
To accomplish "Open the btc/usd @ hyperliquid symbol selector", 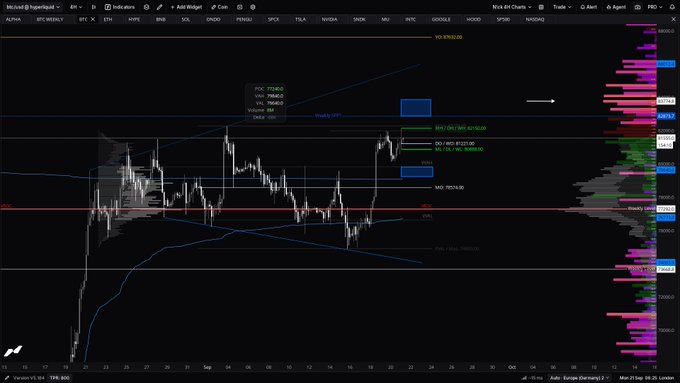I will [33, 7].
